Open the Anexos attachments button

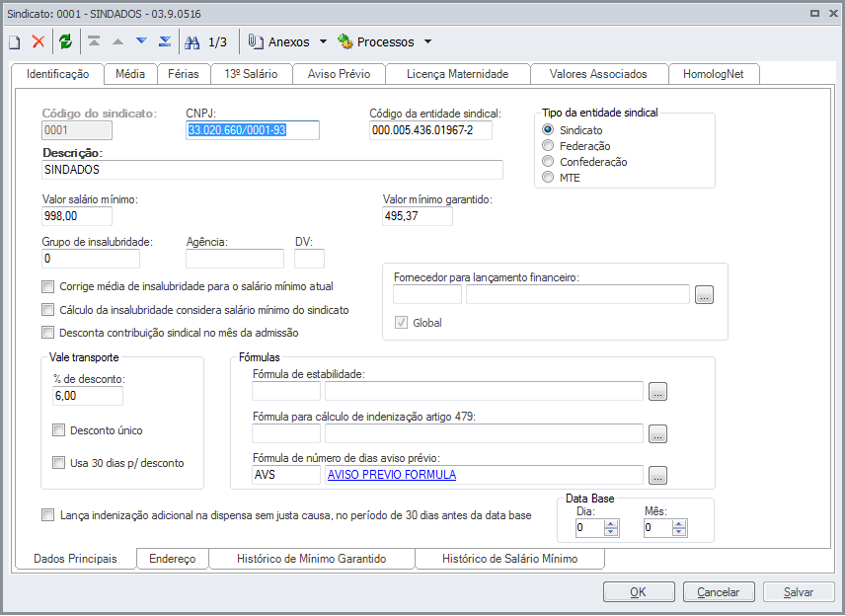click(279, 42)
